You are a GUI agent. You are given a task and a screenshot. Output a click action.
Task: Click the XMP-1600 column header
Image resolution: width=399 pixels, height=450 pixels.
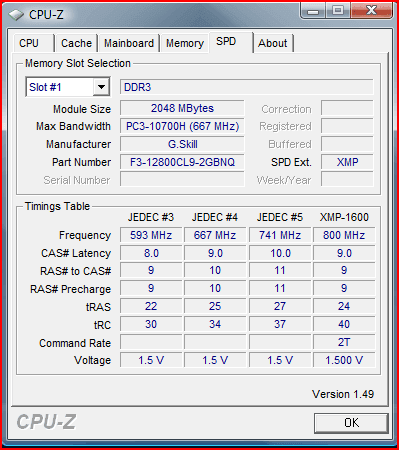click(x=344, y=217)
